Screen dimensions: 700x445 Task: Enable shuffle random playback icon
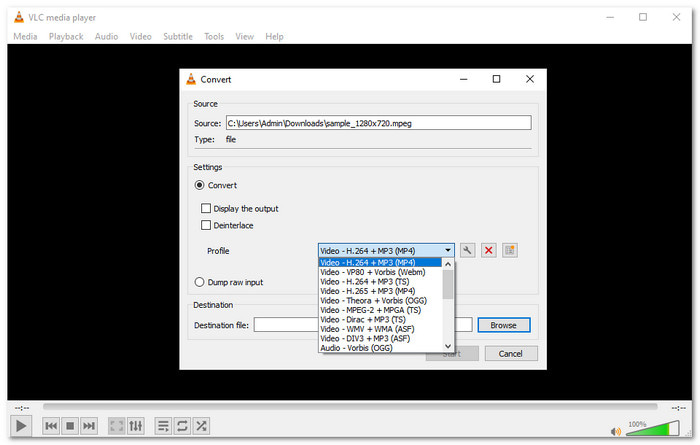[x=201, y=426]
